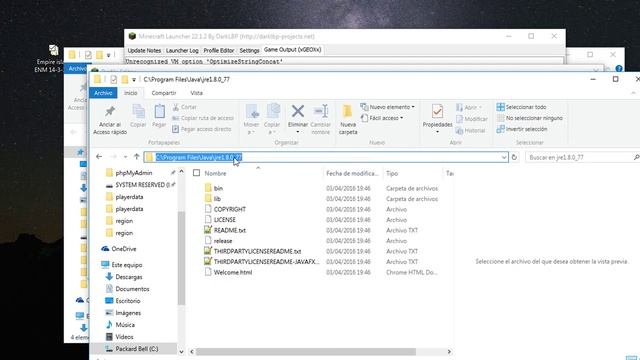This screenshot has height=360, width=640.
Task: Open recent locations dropdown arrow
Action: [125, 157]
